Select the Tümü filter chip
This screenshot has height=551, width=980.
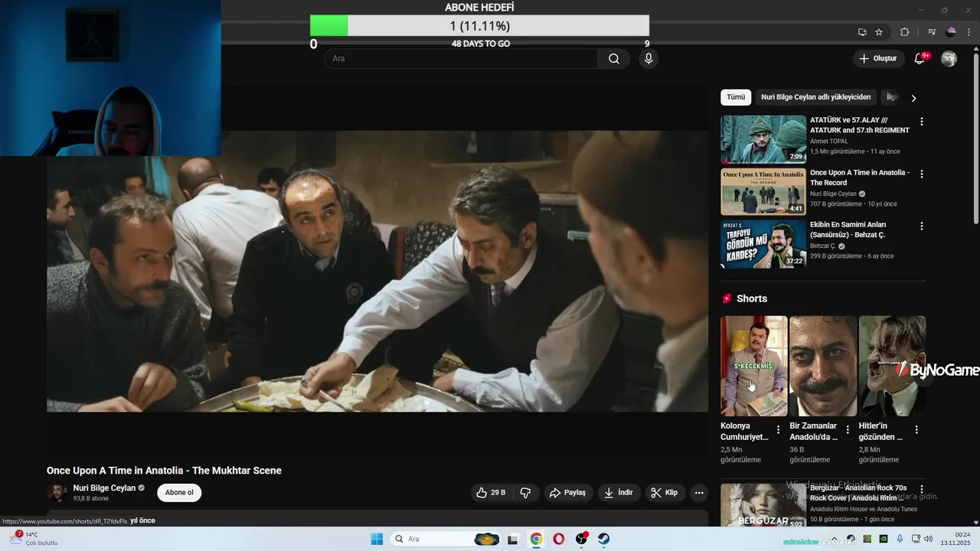pyautogui.click(x=736, y=97)
